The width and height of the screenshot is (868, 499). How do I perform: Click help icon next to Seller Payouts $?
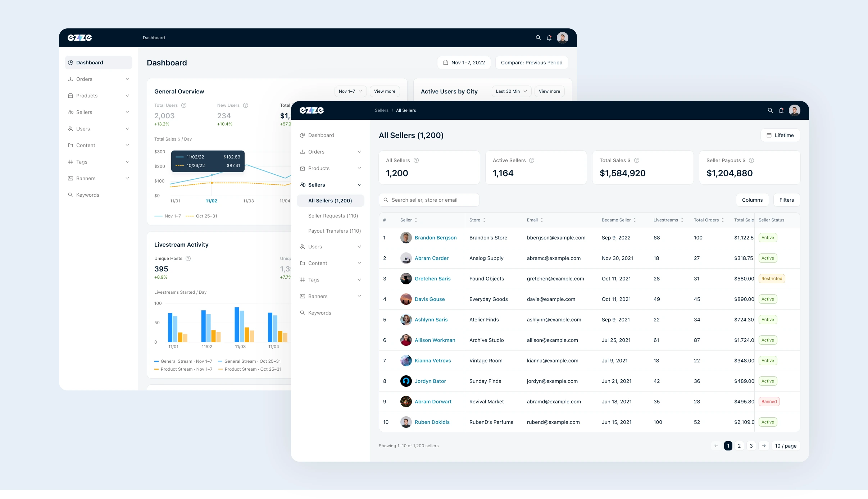(x=751, y=160)
